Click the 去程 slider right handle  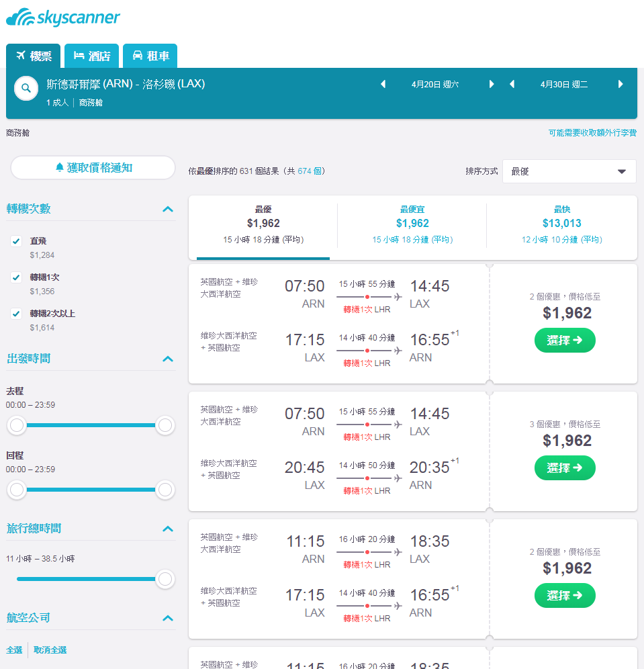[x=165, y=425]
